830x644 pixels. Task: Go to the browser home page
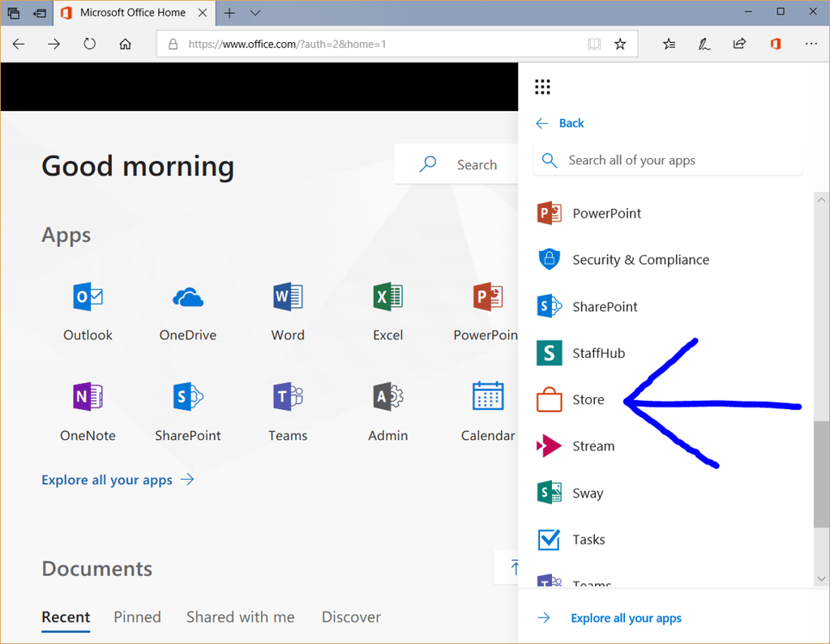[x=125, y=44]
